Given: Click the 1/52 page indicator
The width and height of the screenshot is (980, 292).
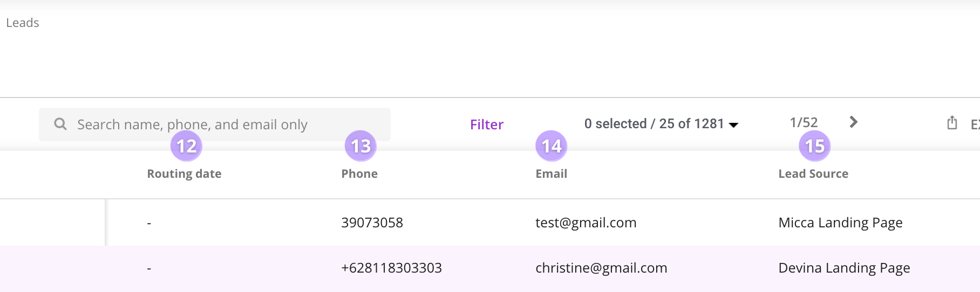Looking at the screenshot, I should [x=804, y=123].
